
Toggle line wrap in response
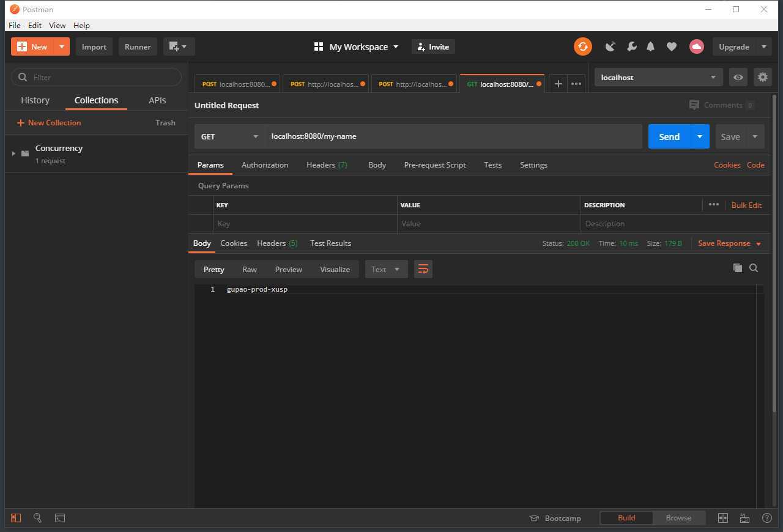click(x=423, y=269)
